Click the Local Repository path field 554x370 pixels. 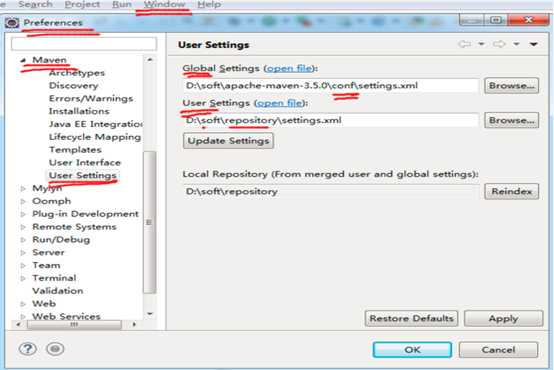[x=331, y=191]
